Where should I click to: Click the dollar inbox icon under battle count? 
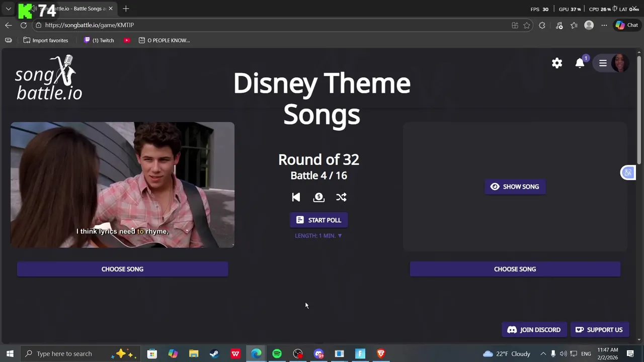tap(318, 197)
